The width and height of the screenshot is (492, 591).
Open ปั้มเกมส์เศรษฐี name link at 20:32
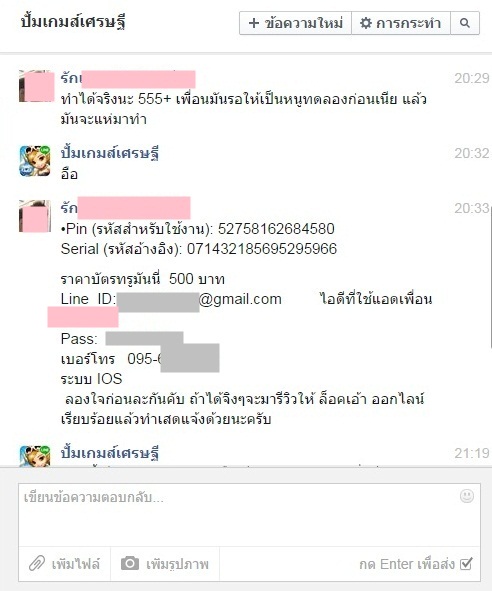click(110, 153)
